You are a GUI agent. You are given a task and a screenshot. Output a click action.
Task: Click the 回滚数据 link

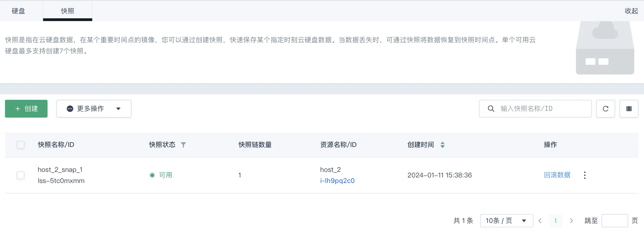point(557,175)
